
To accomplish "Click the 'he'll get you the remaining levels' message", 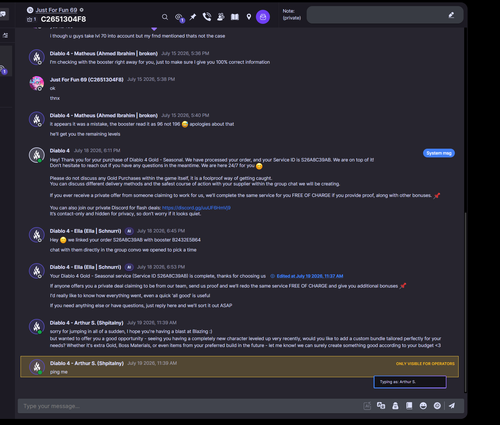I will (x=85, y=134).
